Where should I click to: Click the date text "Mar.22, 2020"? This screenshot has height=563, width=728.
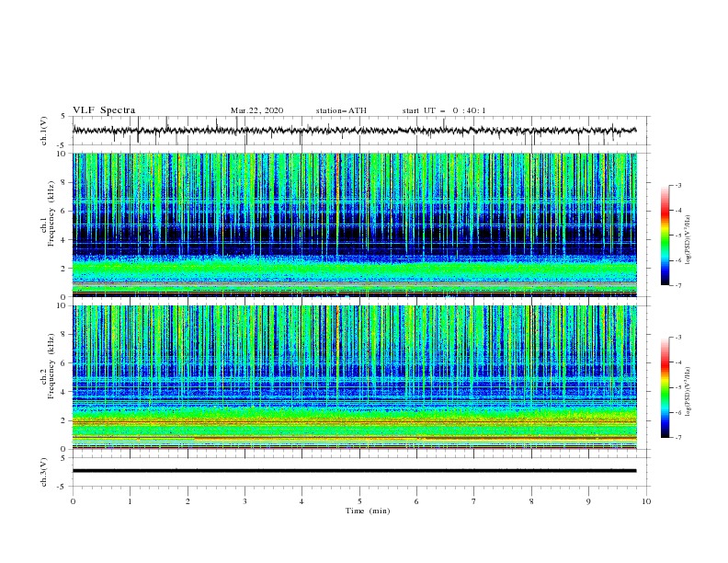point(256,110)
